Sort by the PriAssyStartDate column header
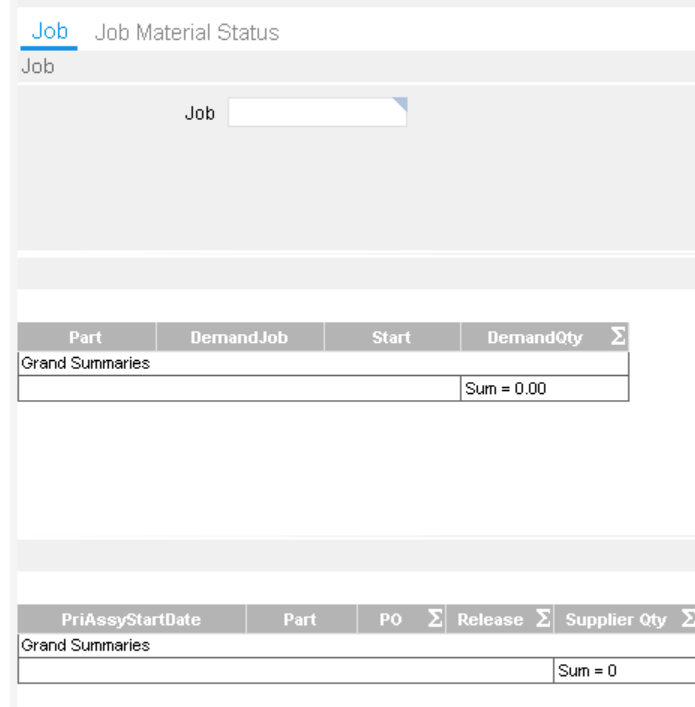The image size is (695, 707). click(x=131, y=620)
